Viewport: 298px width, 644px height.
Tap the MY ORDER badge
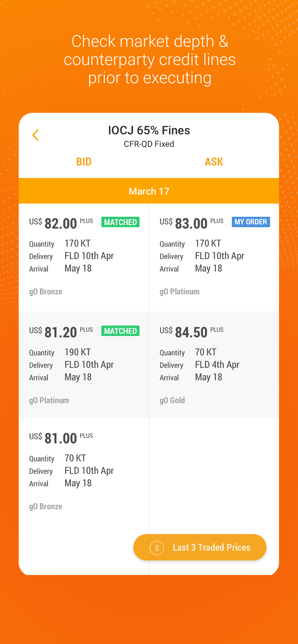251,222
